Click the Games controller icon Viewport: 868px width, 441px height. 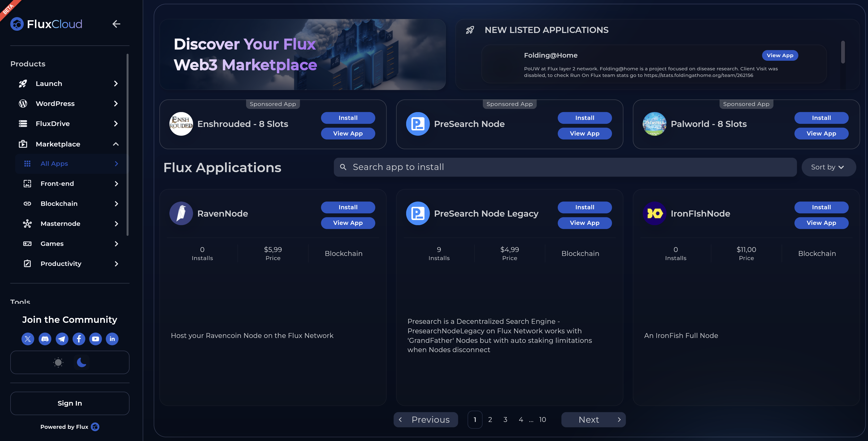coord(27,244)
